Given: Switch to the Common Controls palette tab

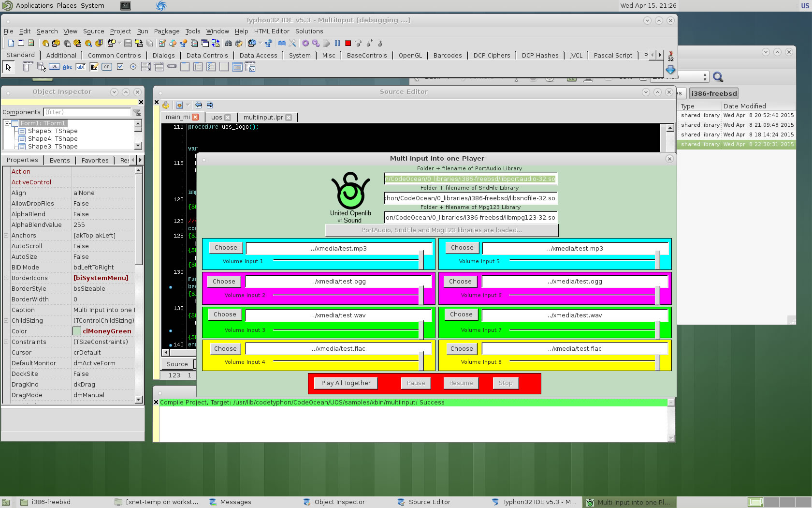Looking at the screenshot, I should (115, 56).
